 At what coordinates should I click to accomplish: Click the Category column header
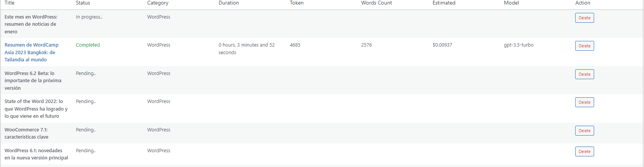click(x=158, y=3)
